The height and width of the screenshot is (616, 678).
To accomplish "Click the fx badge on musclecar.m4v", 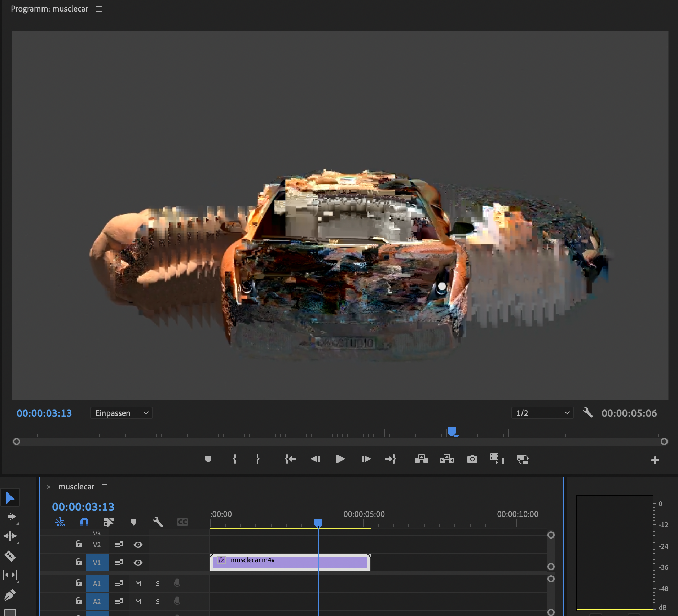I will [x=221, y=560].
